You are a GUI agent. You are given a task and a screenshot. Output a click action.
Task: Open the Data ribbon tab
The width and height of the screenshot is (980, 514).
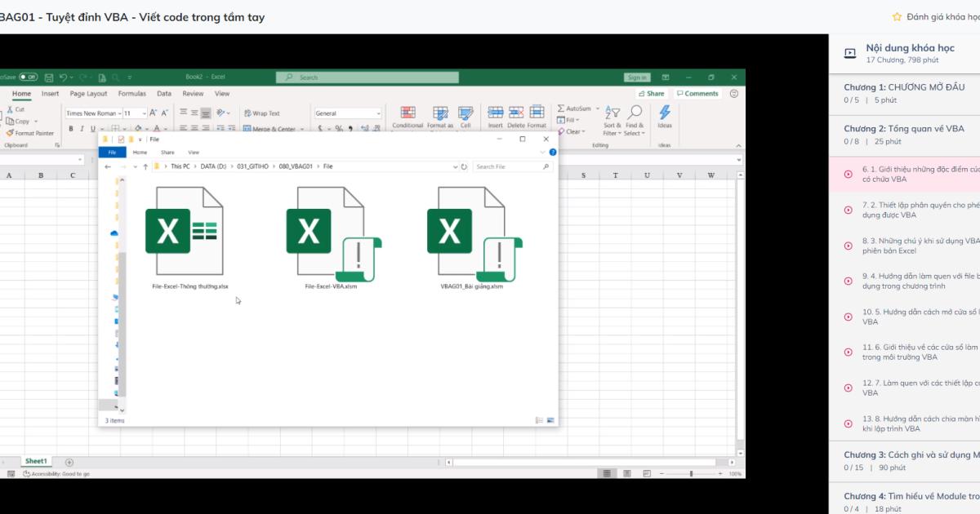point(164,94)
